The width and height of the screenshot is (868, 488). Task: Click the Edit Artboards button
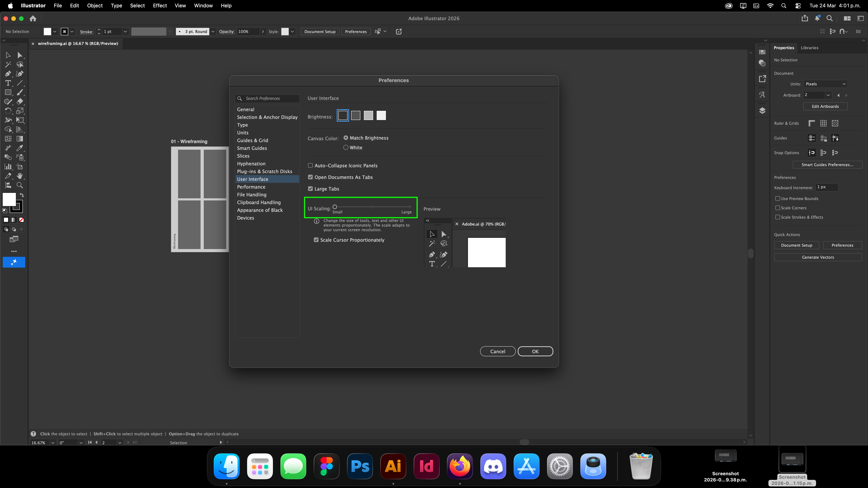(825, 107)
